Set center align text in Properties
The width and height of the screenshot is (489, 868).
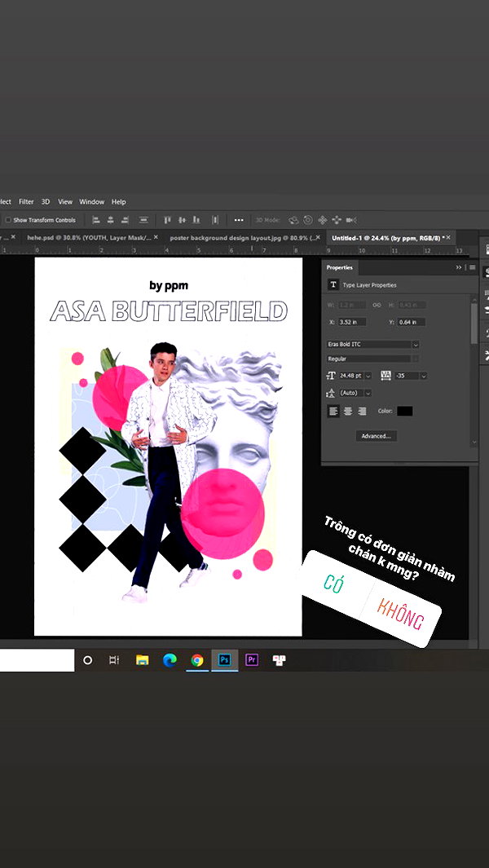pos(348,412)
